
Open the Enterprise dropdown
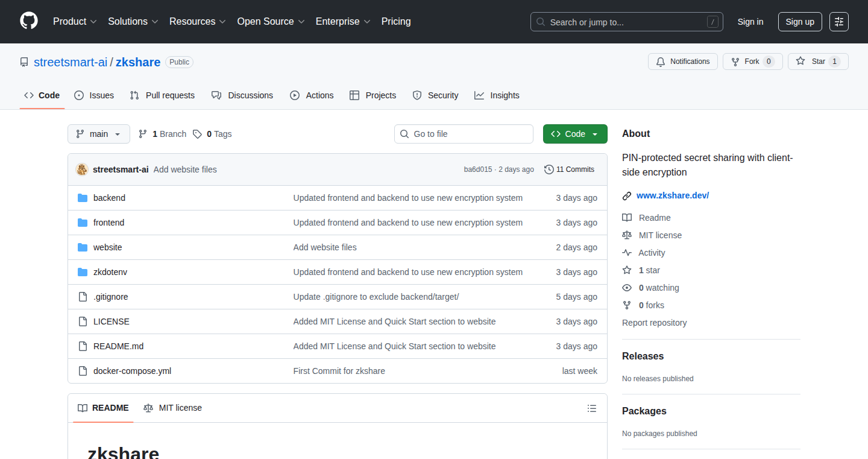pyautogui.click(x=343, y=22)
